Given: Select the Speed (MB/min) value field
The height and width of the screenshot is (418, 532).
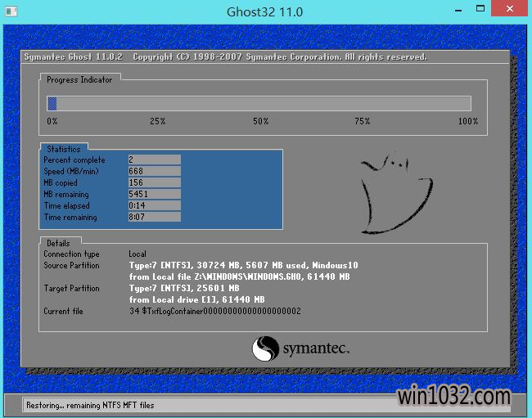Looking at the screenshot, I should coord(154,172).
